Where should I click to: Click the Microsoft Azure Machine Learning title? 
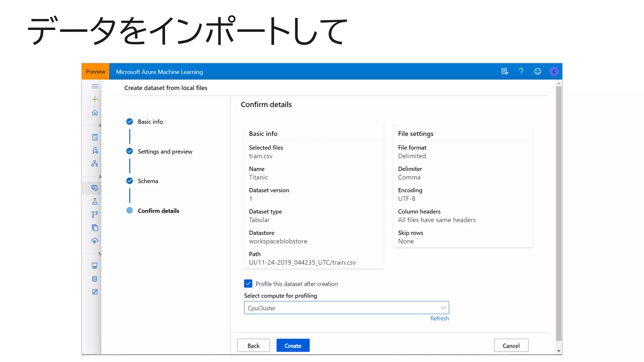click(x=159, y=72)
